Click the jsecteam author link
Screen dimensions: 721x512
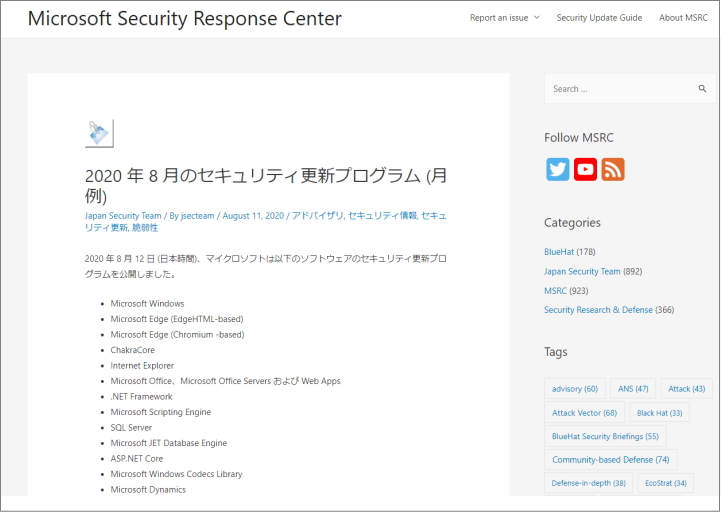coord(198,216)
